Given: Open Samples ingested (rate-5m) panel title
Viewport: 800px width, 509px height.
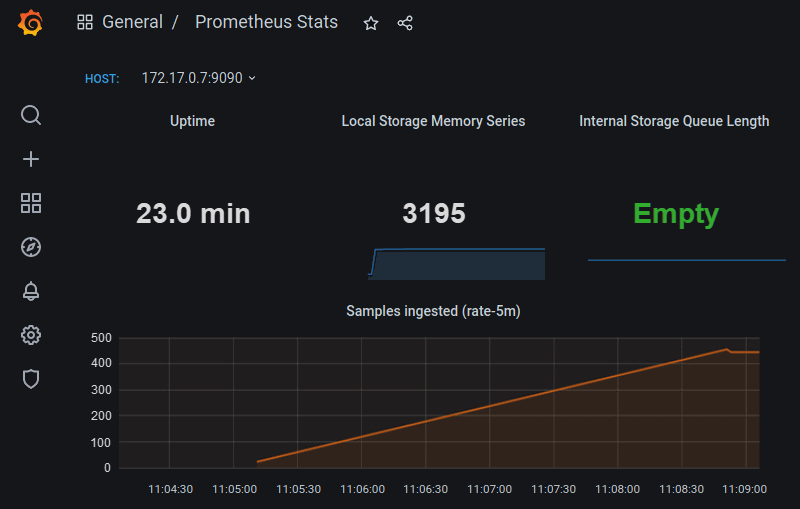Looking at the screenshot, I should pos(433,311).
